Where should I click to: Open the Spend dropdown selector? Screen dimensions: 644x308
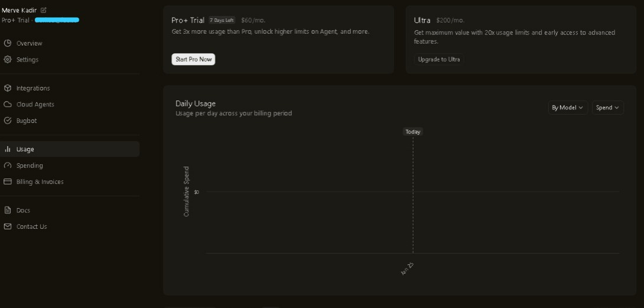(607, 108)
